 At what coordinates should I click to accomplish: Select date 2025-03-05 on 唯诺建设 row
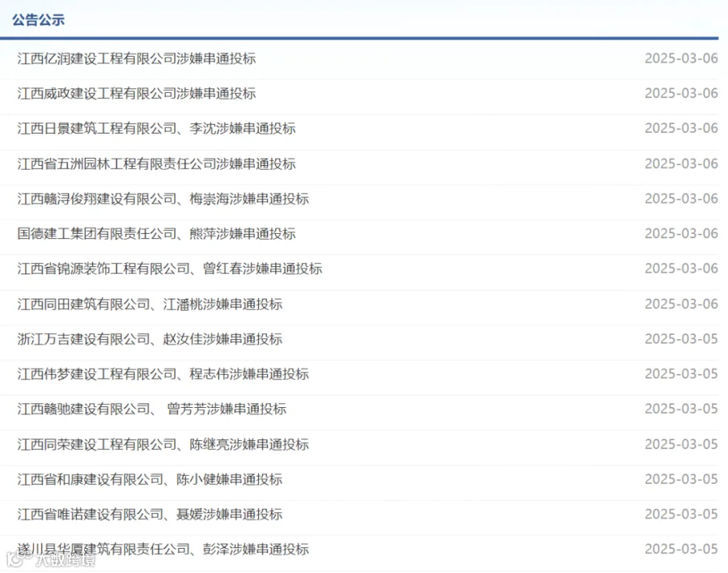click(x=681, y=514)
